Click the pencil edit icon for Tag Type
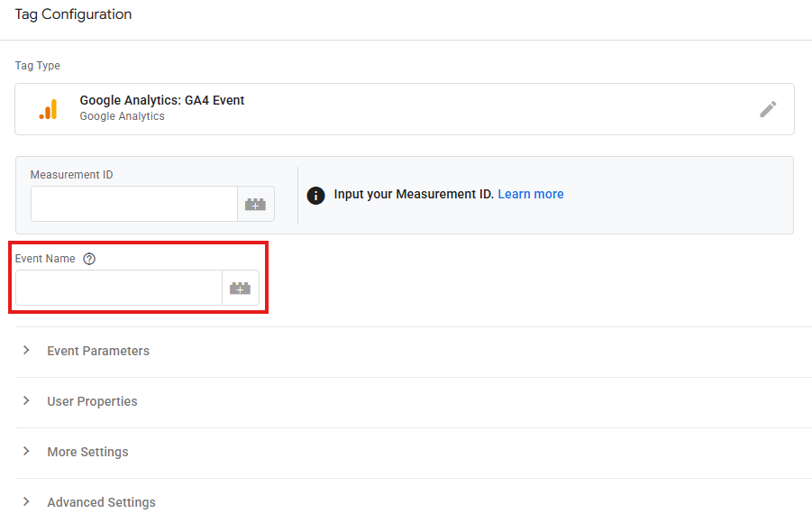 click(x=768, y=109)
